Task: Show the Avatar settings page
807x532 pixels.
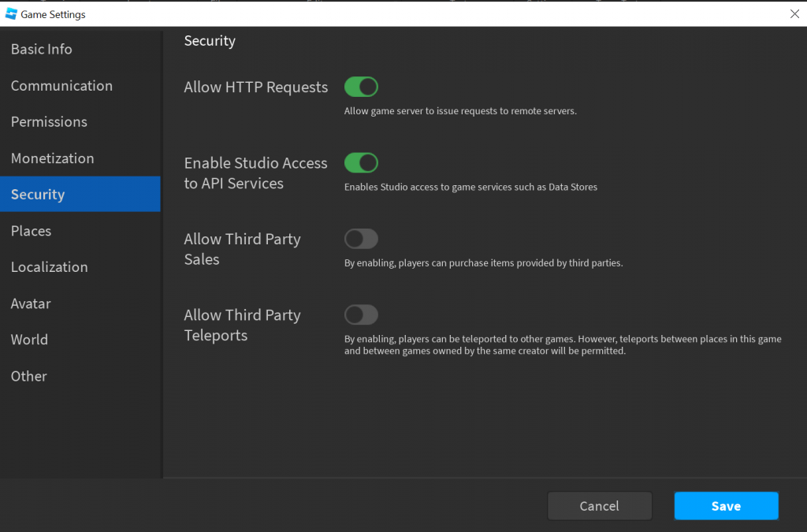Action: click(x=80, y=303)
